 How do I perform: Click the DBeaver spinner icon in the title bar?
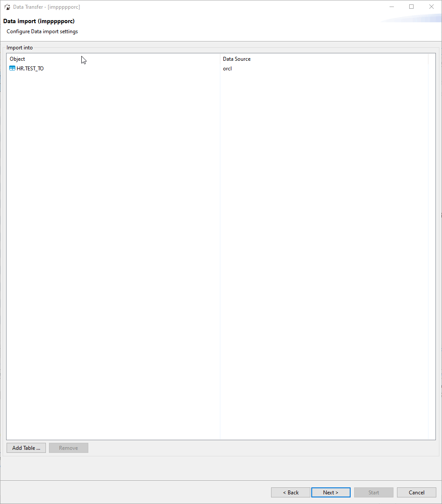coord(7,7)
